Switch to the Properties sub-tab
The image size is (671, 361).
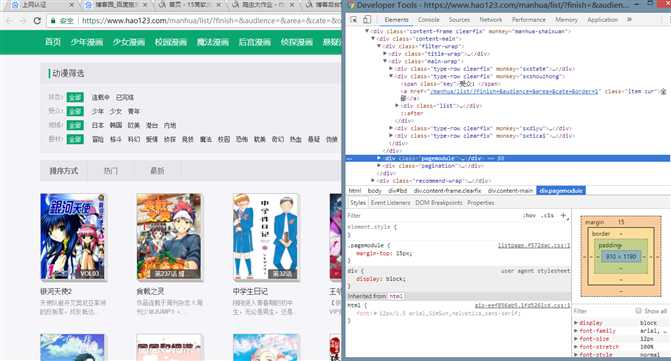pyautogui.click(x=481, y=203)
